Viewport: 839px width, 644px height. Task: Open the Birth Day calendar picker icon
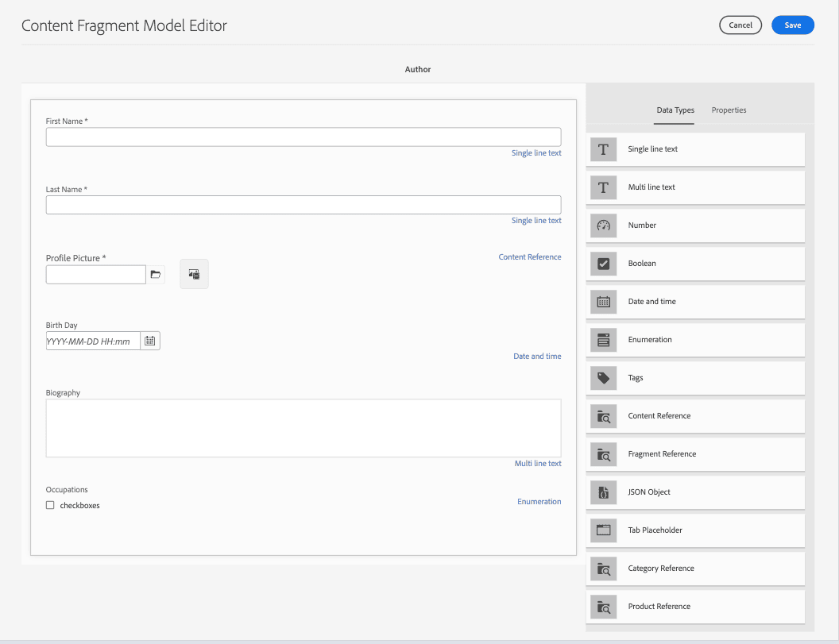pos(150,340)
